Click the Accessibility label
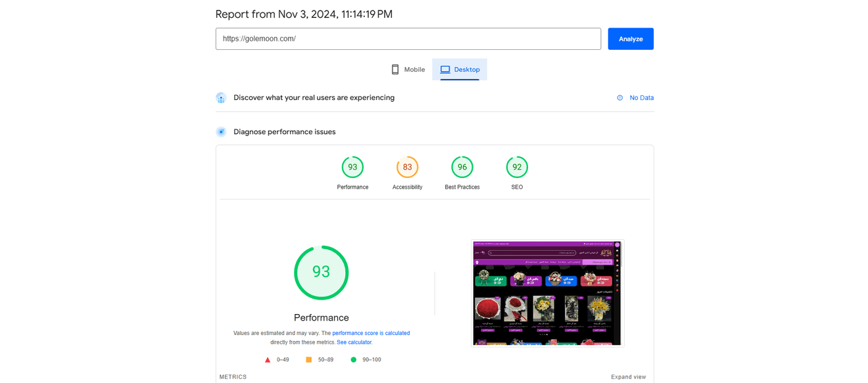Viewport: 868px width, 383px height. click(407, 187)
